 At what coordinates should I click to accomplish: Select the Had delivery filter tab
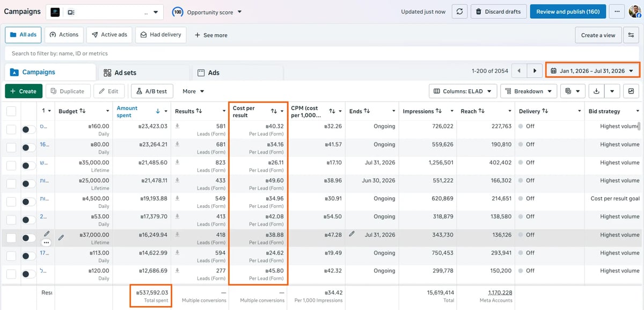[160, 35]
